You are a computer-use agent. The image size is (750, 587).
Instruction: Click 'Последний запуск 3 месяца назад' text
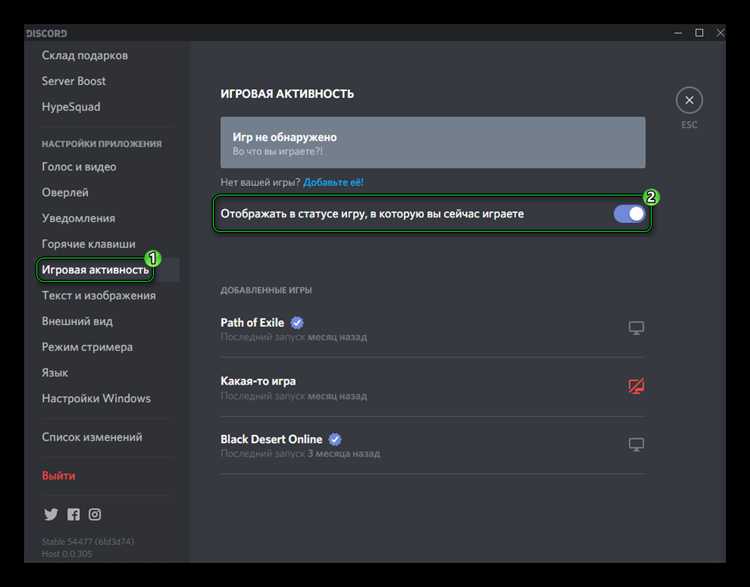[300, 454]
